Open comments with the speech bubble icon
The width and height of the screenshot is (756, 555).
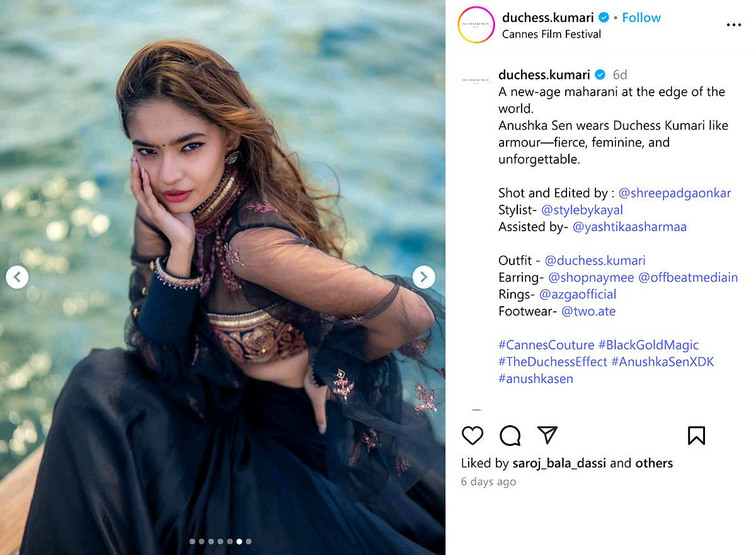(510, 435)
